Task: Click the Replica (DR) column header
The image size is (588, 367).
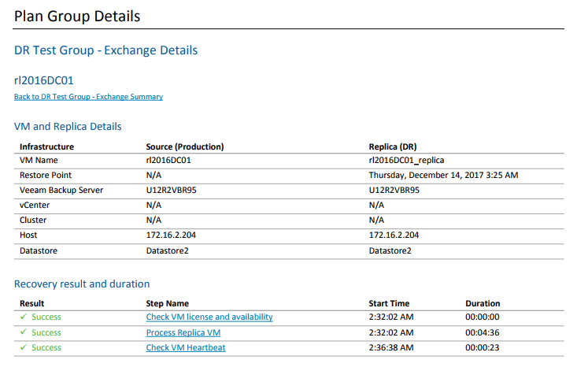Action: (x=394, y=146)
